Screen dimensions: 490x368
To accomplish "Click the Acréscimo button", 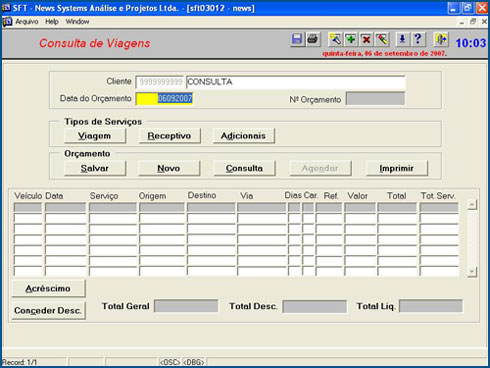I will click(48, 289).
